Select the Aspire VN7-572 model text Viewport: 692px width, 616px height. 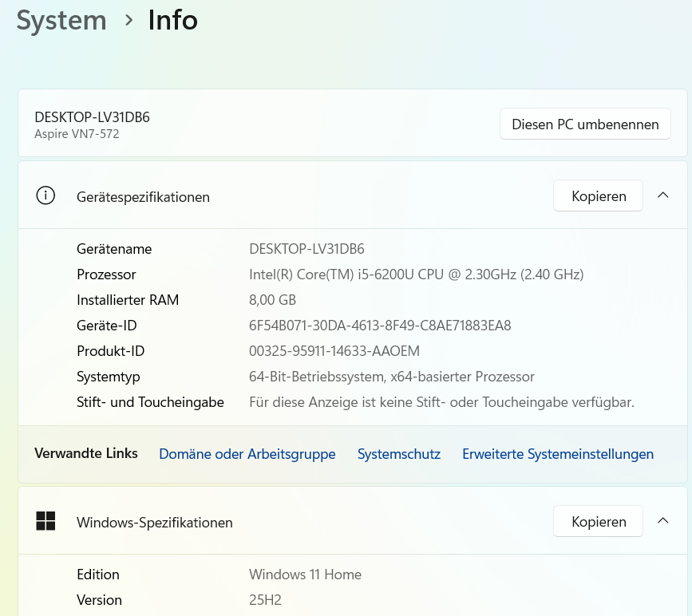[x=77, y=134]
